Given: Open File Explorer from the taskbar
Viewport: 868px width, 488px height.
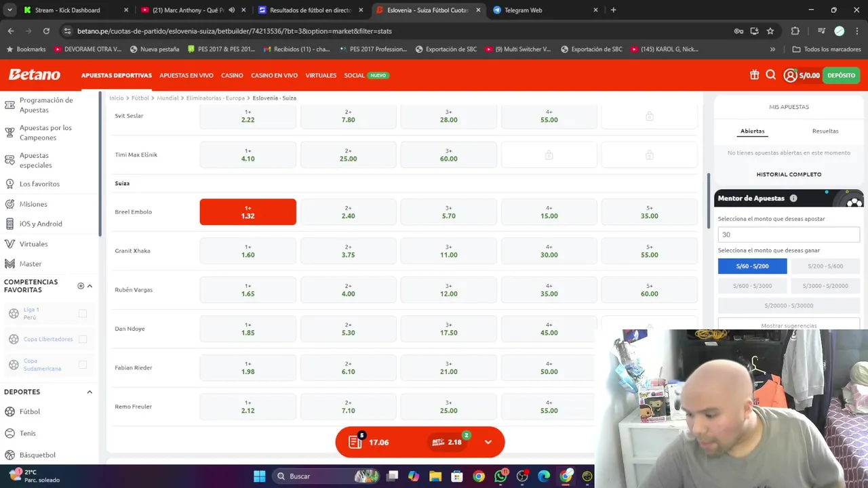Looking at the screenshot, I should (435, 476).
